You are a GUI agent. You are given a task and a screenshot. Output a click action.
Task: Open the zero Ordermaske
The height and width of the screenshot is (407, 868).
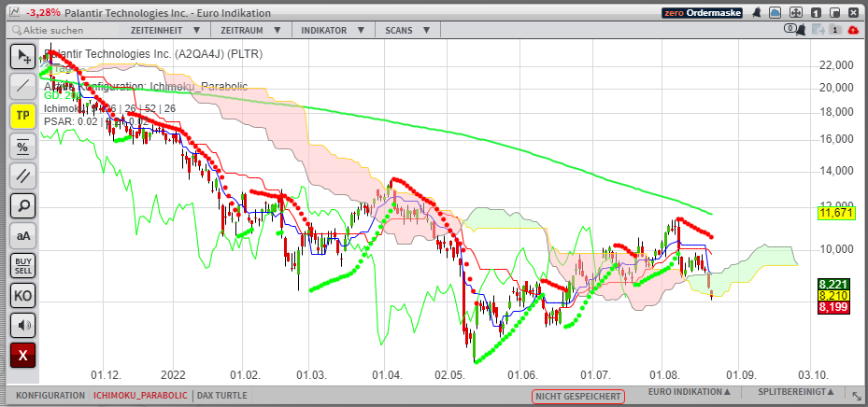coord(702,13)
